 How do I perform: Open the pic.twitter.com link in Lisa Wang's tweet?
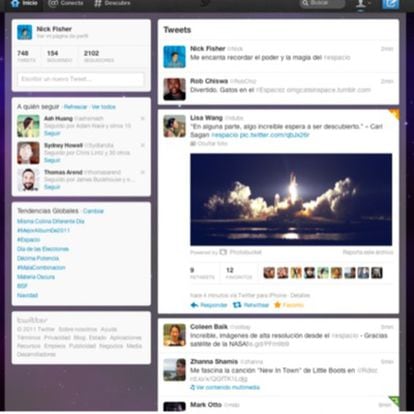tap(274, 135)
